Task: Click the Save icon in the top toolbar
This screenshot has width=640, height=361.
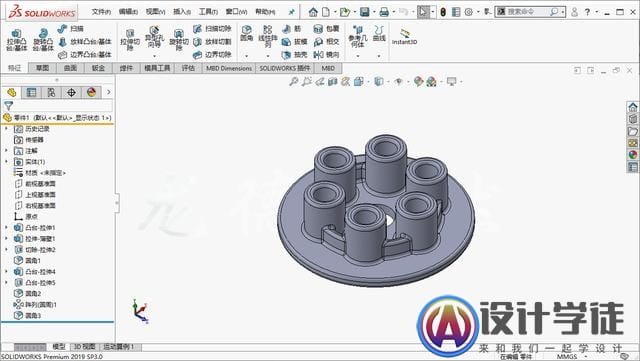Action: coord(364,12)
